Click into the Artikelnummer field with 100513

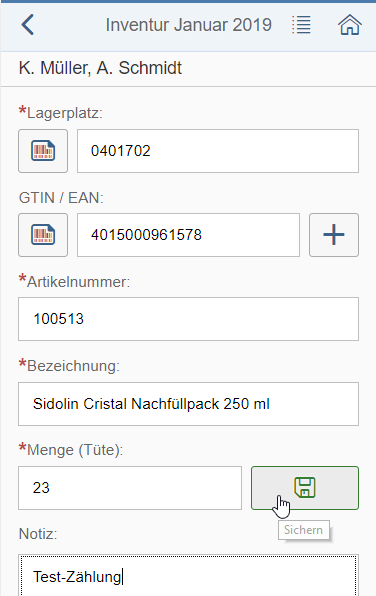pos(188,319)
